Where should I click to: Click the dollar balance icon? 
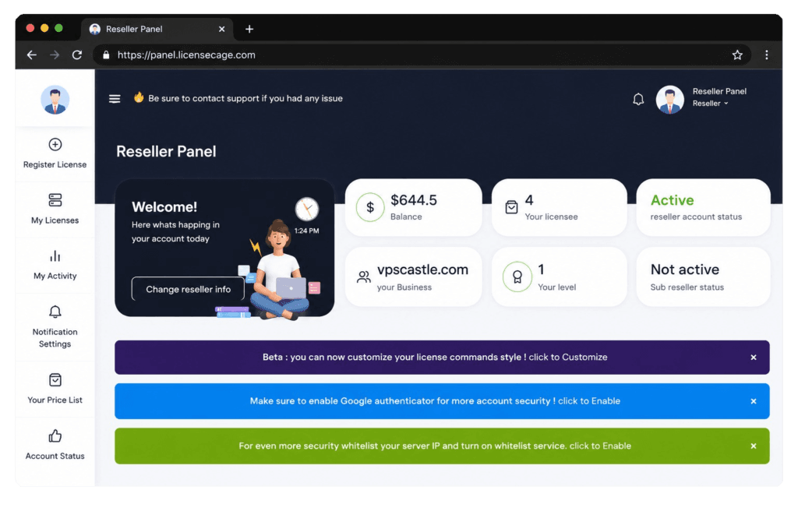point(370,207)
